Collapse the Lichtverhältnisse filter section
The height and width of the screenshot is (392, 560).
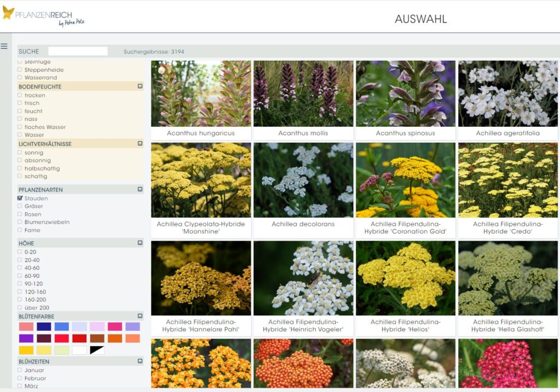140,144
